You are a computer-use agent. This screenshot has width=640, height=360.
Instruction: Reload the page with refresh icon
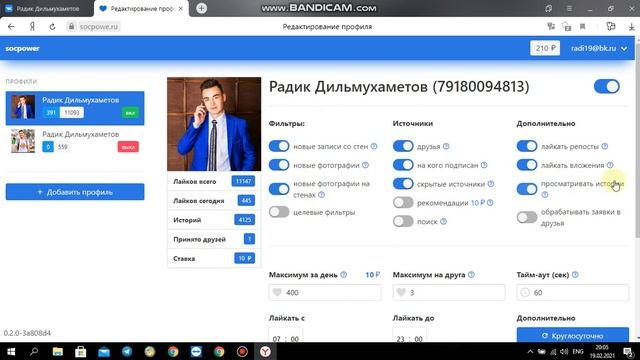pos(52,27)
